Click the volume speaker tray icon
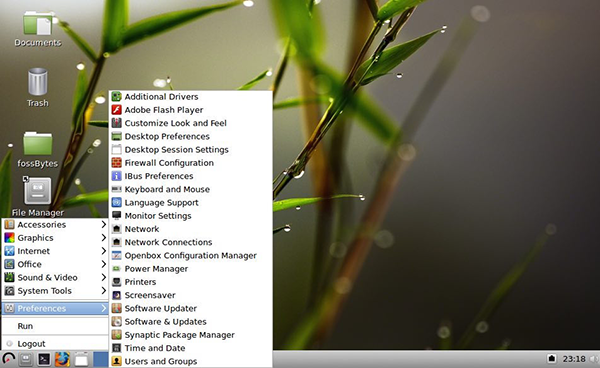Viewport: 600px width, 368px height. (x=594, y=359)
